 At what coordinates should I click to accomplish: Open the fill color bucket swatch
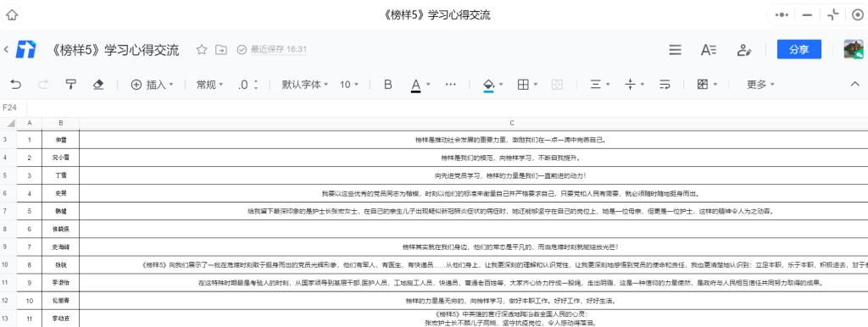(x=489, y=85)
